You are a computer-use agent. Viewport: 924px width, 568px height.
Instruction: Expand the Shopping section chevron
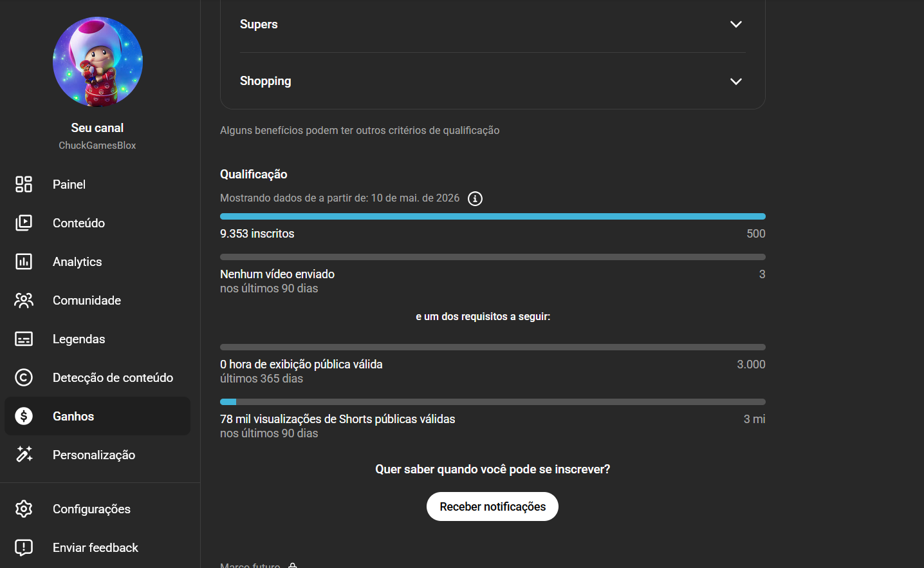[x=736, y=81]
